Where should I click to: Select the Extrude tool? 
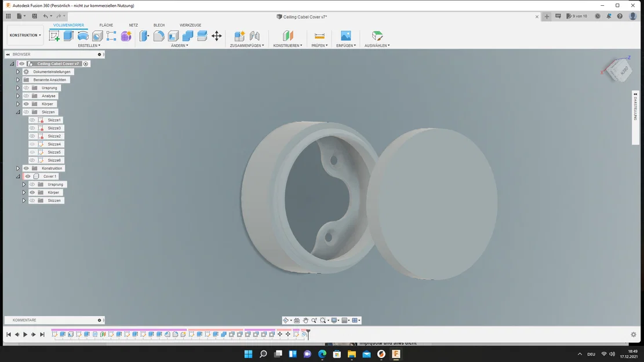[x=68, y=36]
